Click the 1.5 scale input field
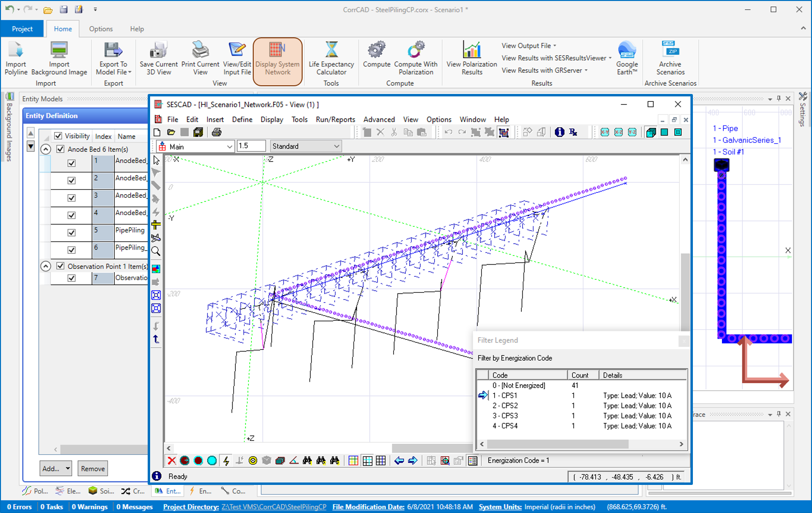Viewport: 812px width, 513px height. point(251,146)
